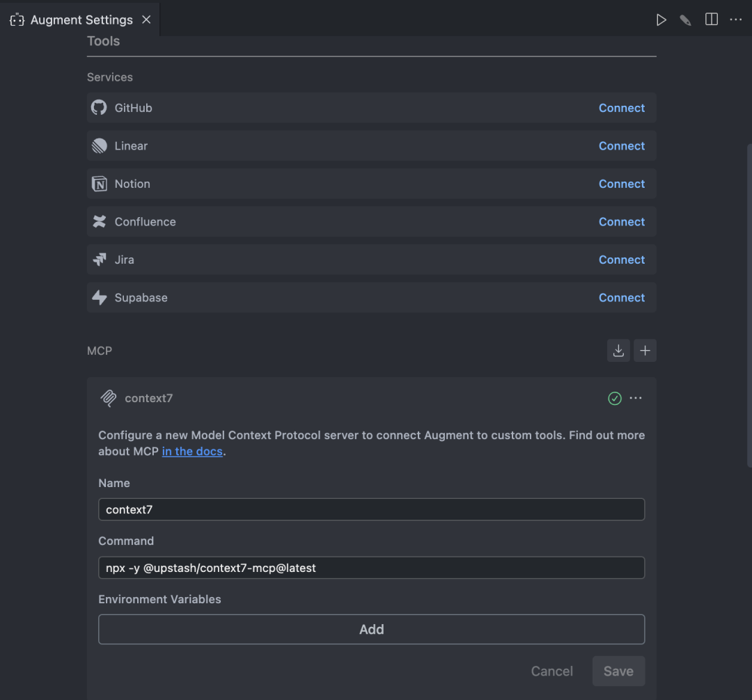Click the context7 green status checkmark
Viewport: 752px width, 700px height.
(x=615, y=398)
